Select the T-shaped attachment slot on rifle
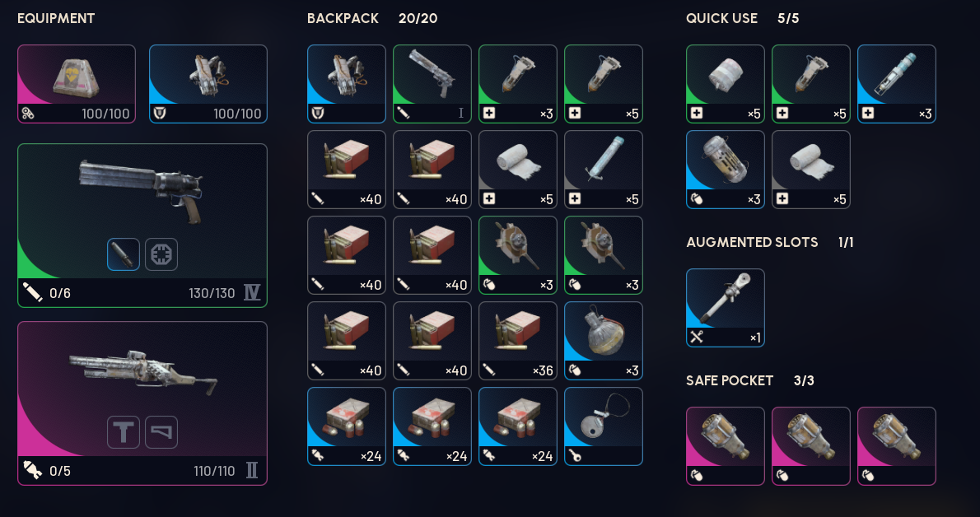980x517 pixels. tap(124, 432)
